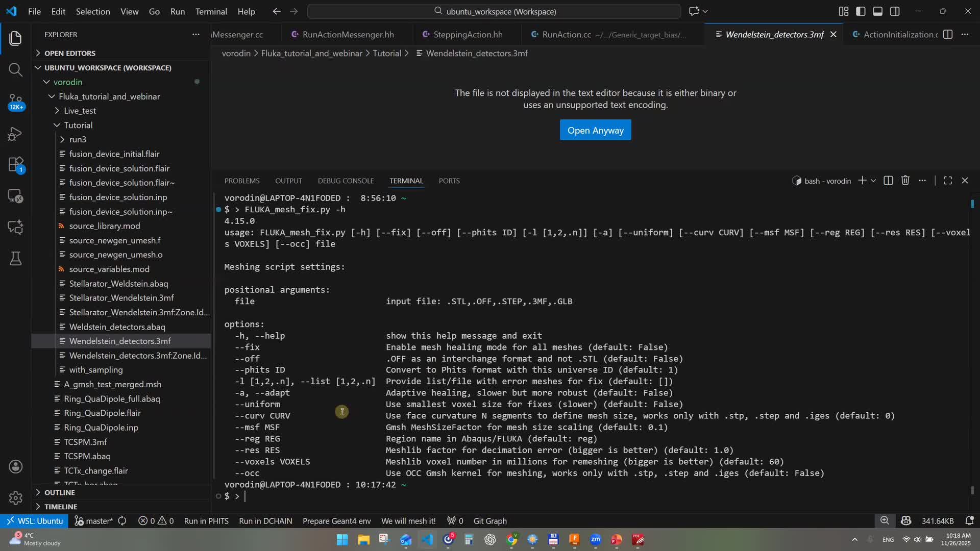Expand the OPEN EDITORS section

[x=69, y=53]
